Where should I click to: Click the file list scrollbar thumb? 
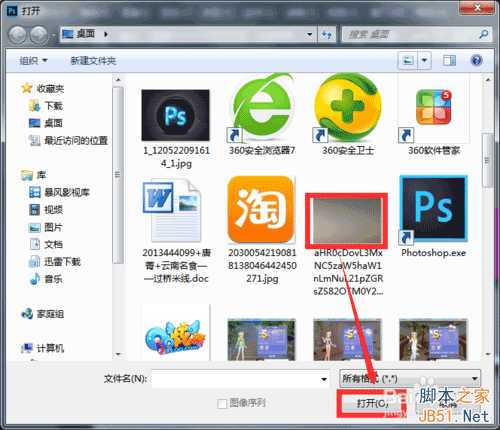488,160
